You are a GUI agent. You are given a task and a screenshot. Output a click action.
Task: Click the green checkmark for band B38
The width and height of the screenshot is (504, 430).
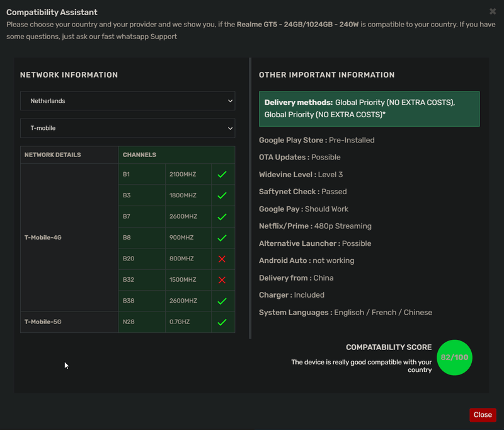[x=222, y=301]
